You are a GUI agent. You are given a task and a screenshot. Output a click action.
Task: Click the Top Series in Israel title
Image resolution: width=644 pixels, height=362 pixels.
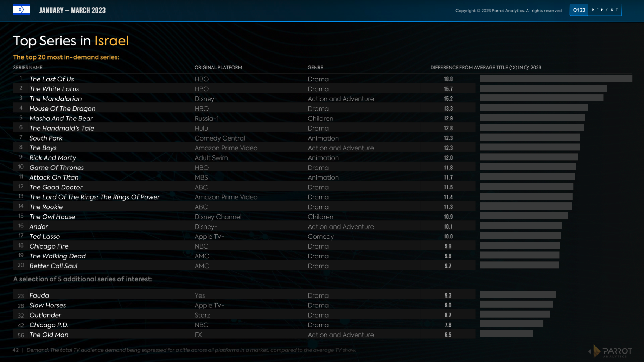point(71,41)
